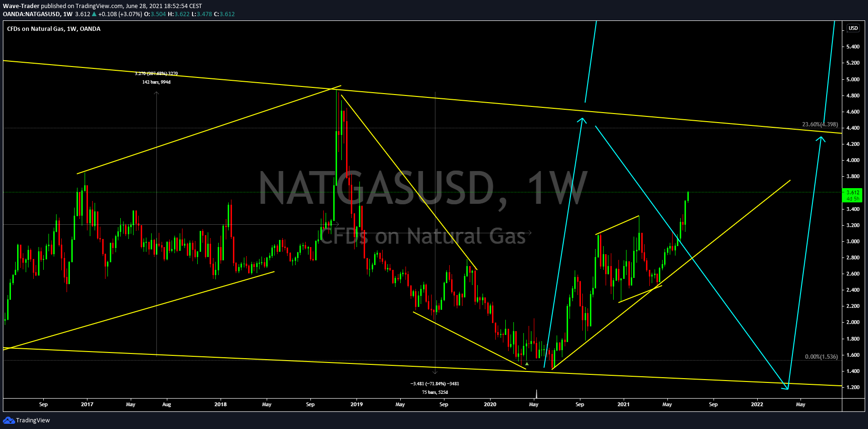
Task: Open the Wave-Trader author name
Action: 21,6
